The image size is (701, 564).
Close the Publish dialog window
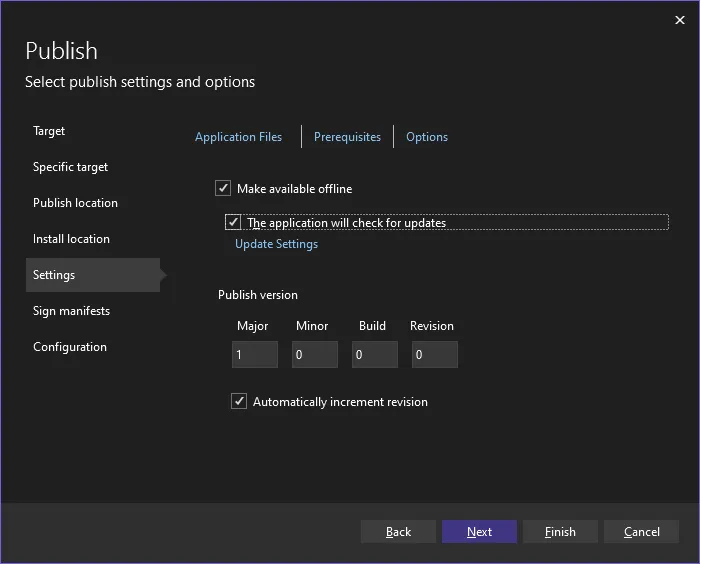coord(680,20)
